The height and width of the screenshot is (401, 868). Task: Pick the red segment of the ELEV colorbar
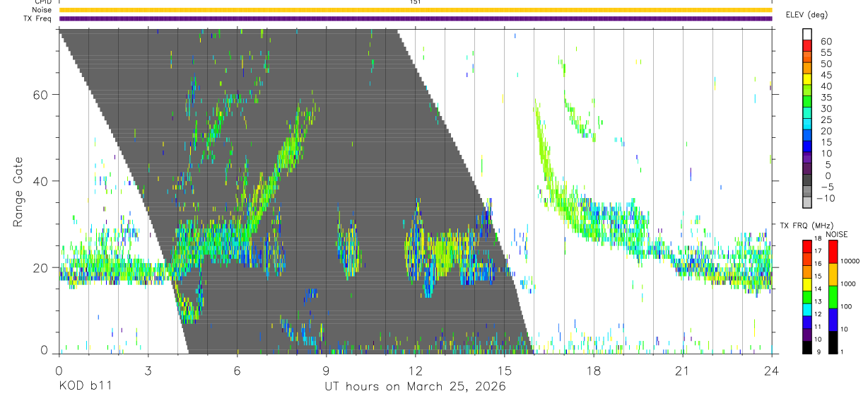[807, 45]
